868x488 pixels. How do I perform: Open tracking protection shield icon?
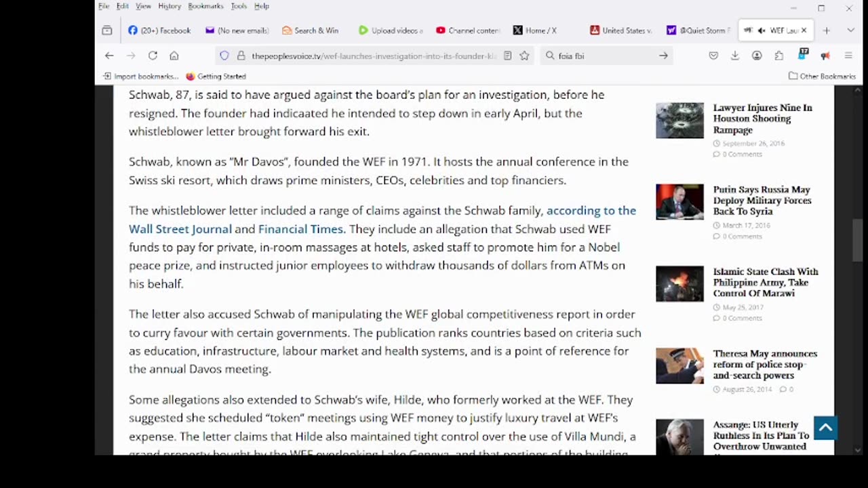click(x=224, y=56)
